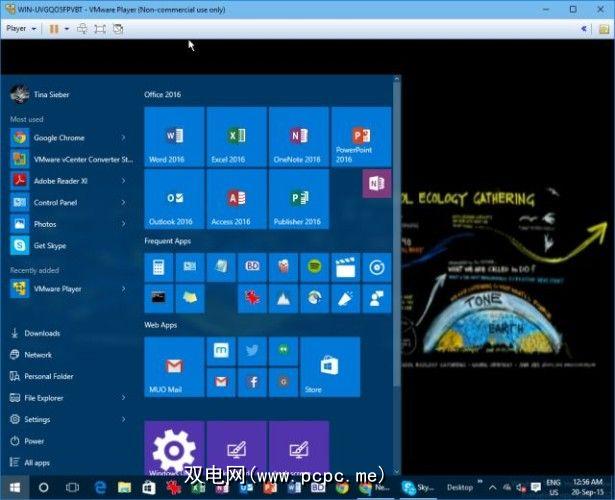Click the clock showing 12:56 AM
Image resolution: width=615 pixels, height=500 pixels.
(x=588, y=487)
